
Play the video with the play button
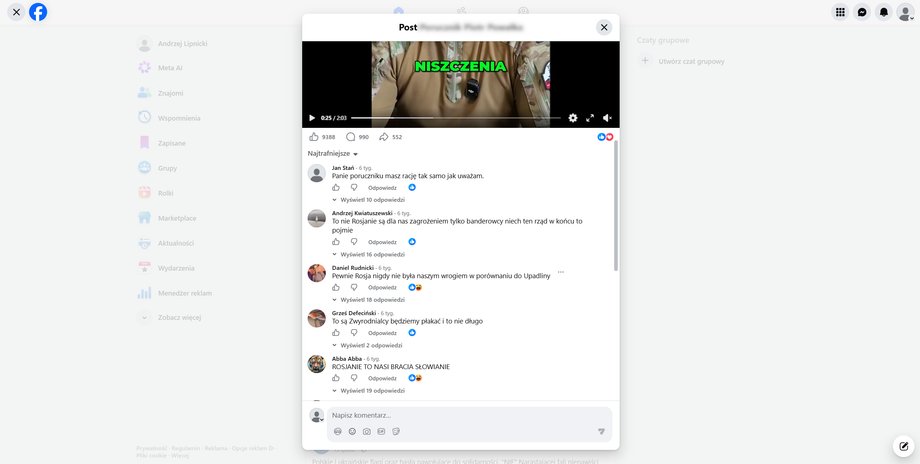tap(312, 118)
